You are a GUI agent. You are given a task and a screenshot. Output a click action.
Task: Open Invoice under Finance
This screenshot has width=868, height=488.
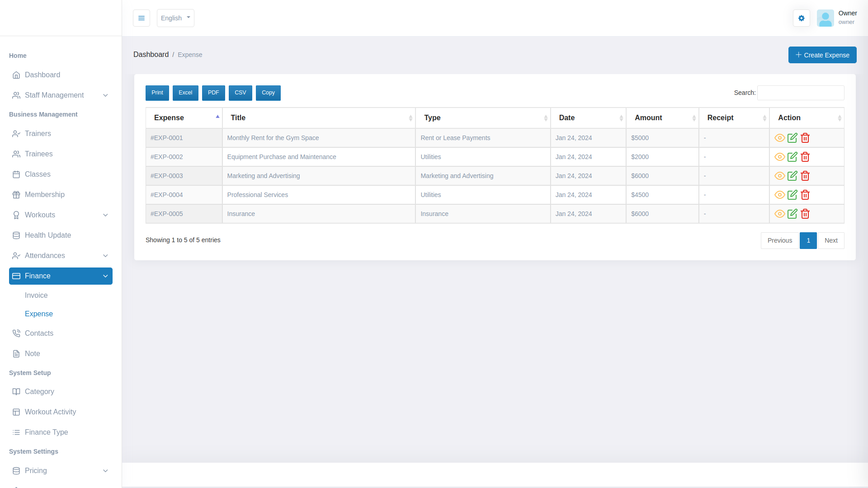coord(36,296)
